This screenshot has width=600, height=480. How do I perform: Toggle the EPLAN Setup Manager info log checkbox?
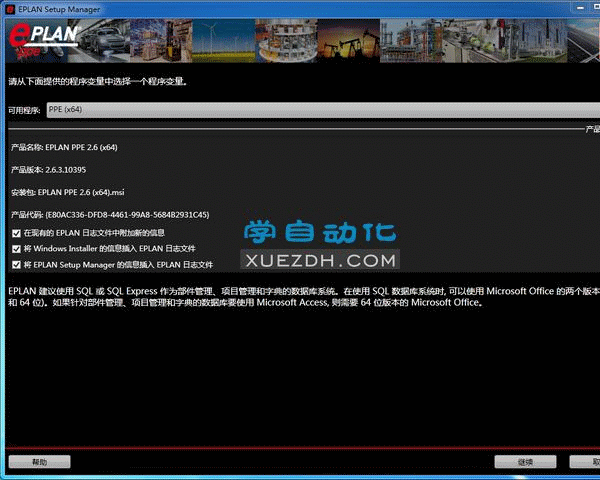tap(16, 265)
